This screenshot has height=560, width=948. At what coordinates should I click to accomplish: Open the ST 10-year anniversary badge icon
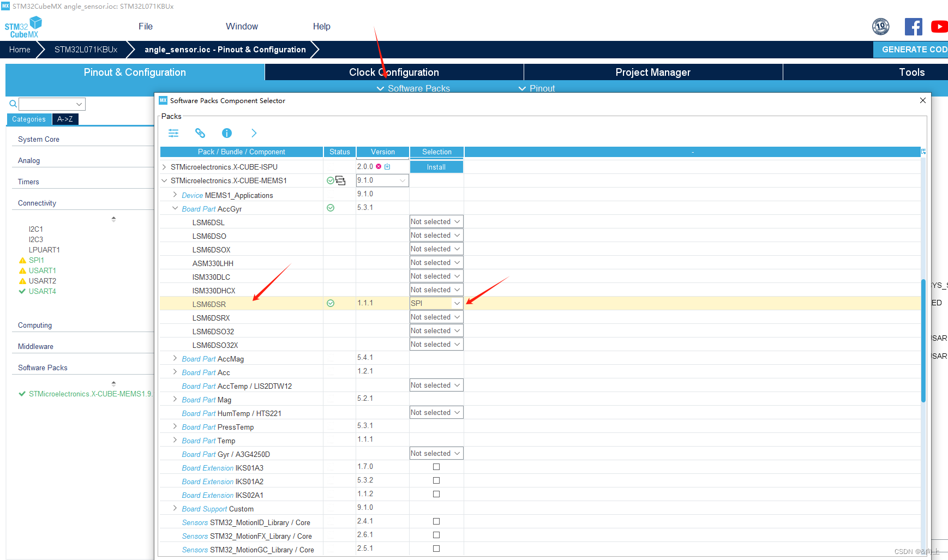click(x=881, y=26)
